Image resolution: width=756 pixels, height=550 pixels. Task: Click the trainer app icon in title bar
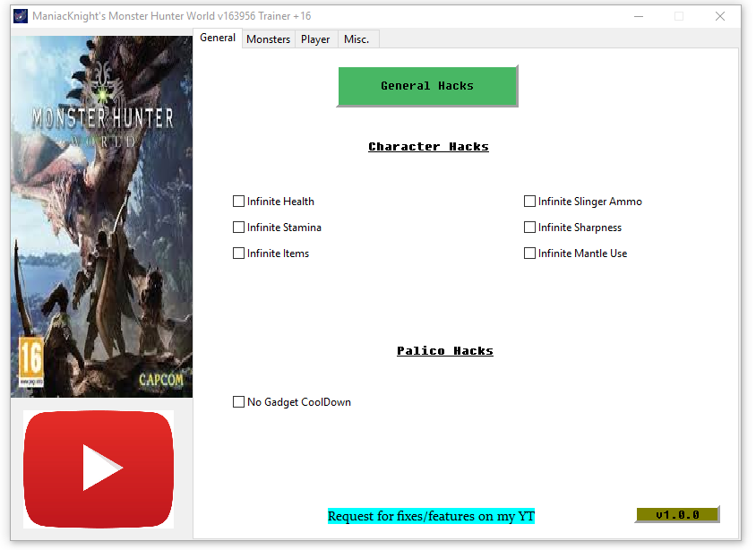21,16
